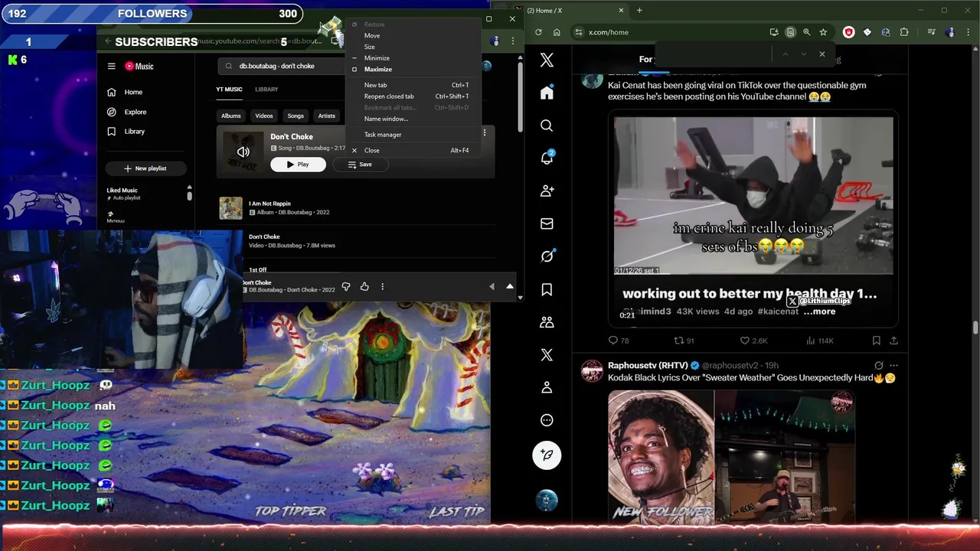
Task: Open Communities icon in X sidebar
Action: [547, 322]
